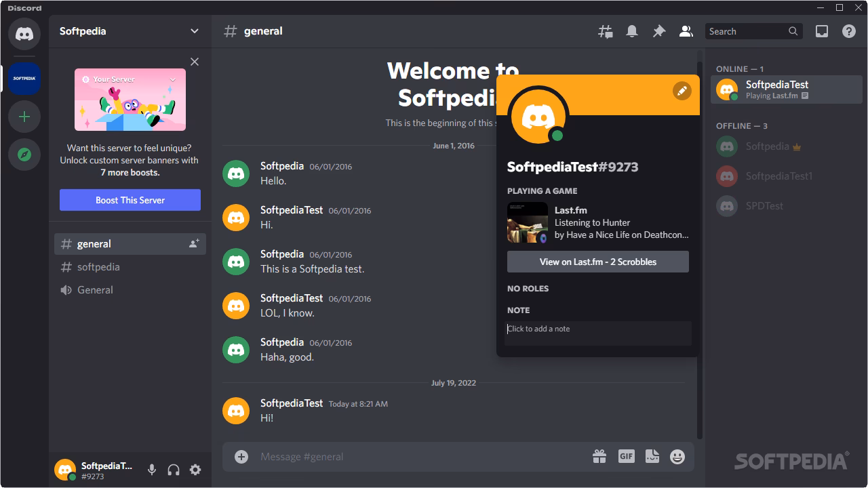Click the Boost This Server button

(x=130, y=200)
